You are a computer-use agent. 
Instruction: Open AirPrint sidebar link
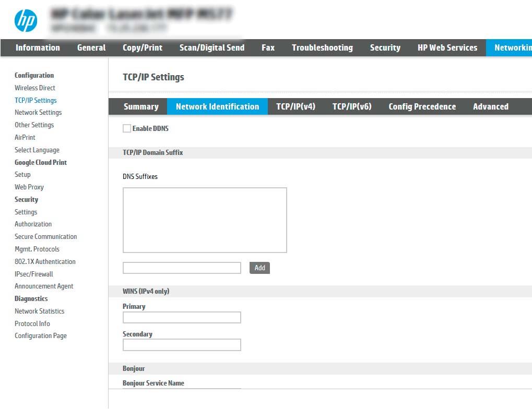coord(25,137)
